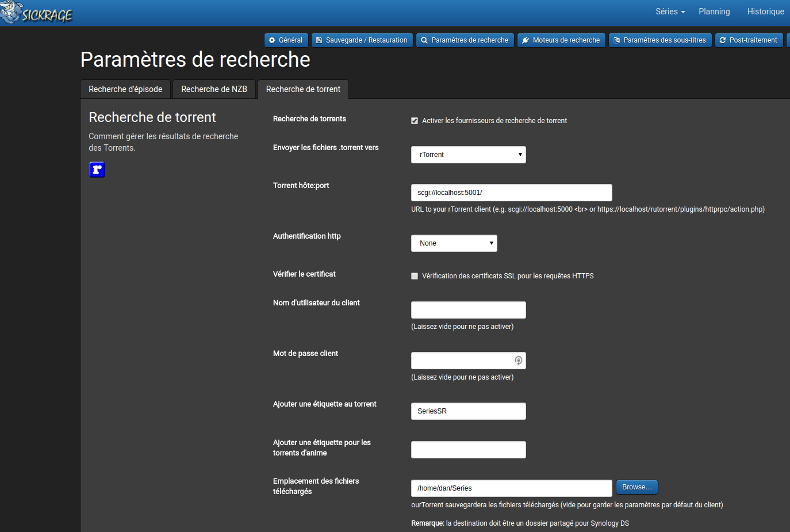Screen dimensions: 790x532
Task: Click the Nom d'utilisateur du client field
Action: (469, 310)
